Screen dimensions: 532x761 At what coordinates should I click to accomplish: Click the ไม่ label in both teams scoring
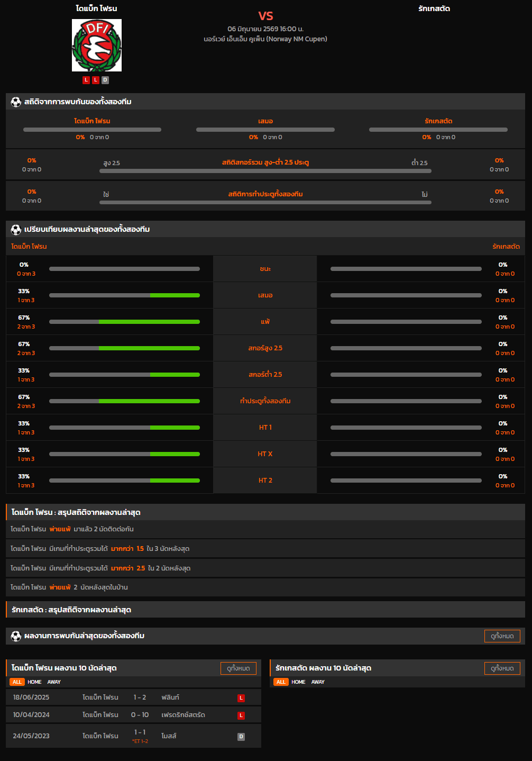tap(425, 195)
